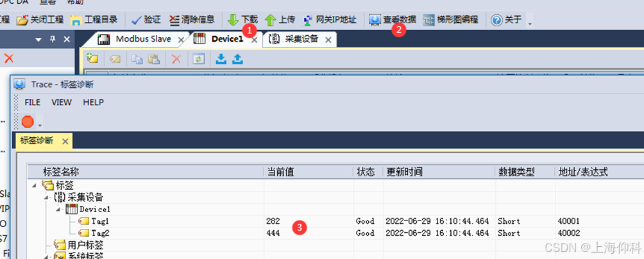Switch to the Modbus Slave tab

pyautogui.click(x=143, y=39)
